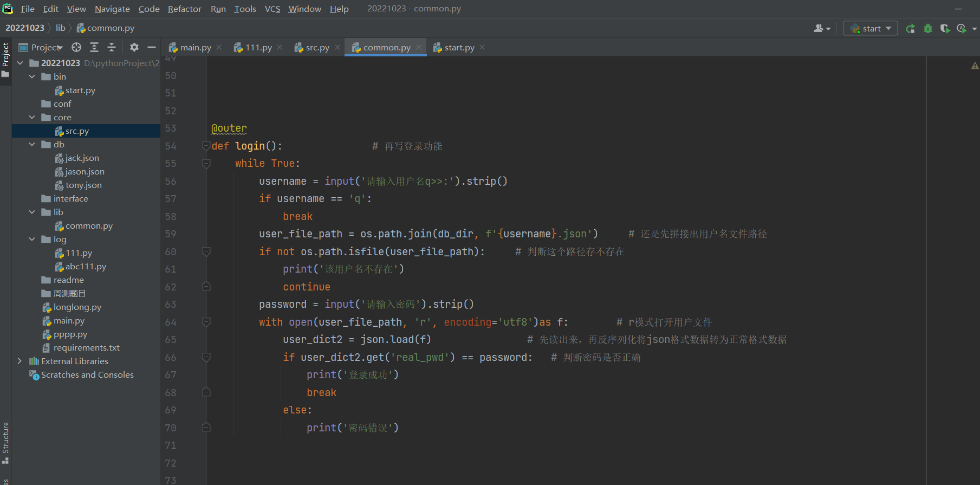Screen dimensions: 980x485
Task: Open the user account icon in toolbar
Action: coord(822,28)
